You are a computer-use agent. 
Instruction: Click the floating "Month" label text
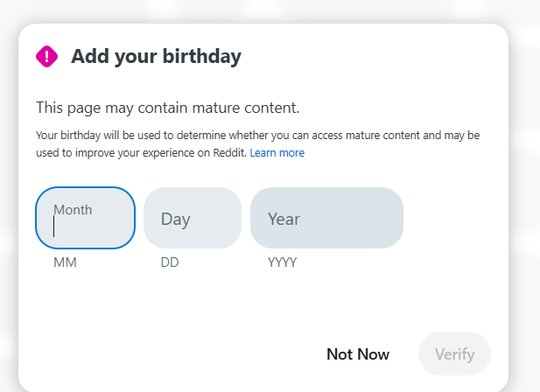coord(73,210)
